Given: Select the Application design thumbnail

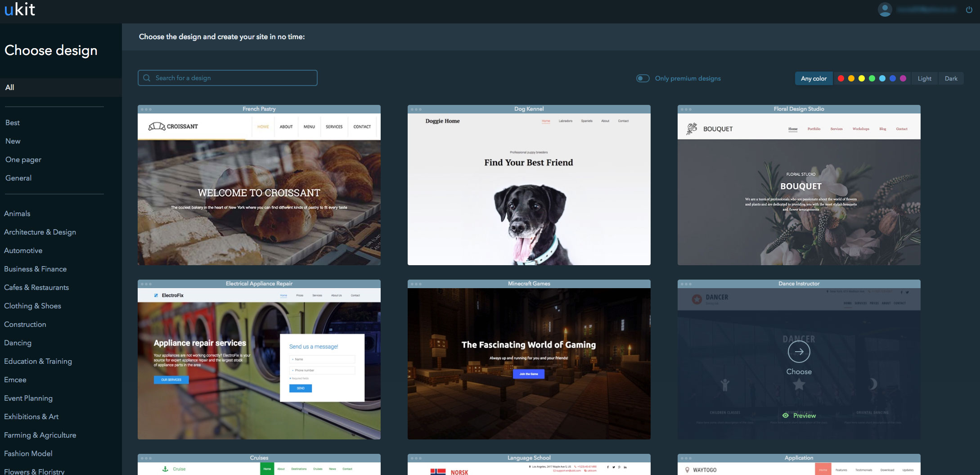Looking at the screenshot, I should pyautogui.click(x=799, y=464).
